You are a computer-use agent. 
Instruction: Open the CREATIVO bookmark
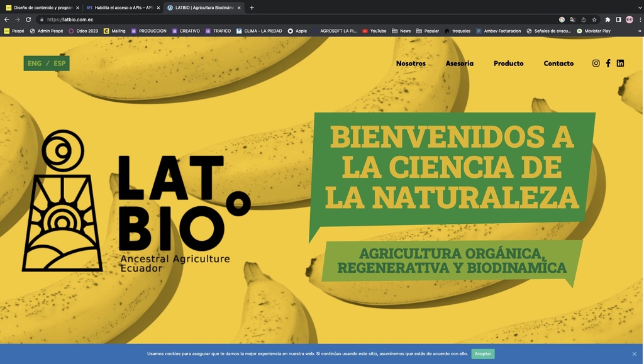[x=186, y=31]
